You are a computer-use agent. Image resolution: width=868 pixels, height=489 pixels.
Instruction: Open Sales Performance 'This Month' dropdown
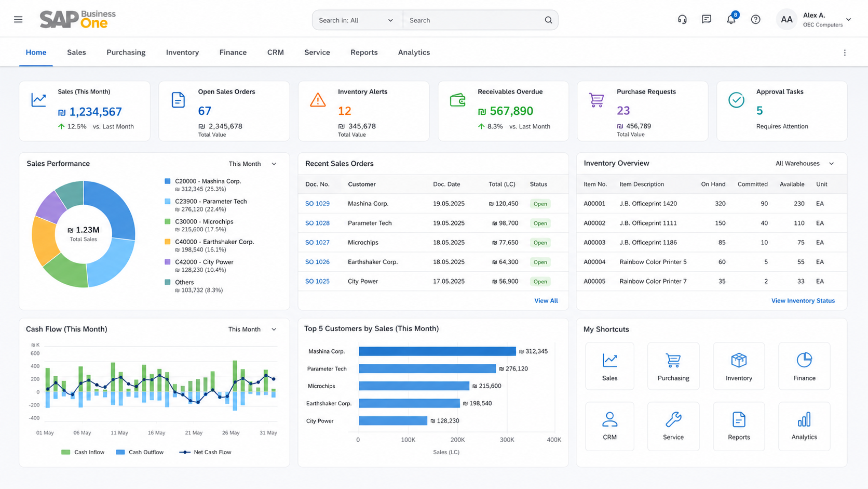click(x=253, y=164)
